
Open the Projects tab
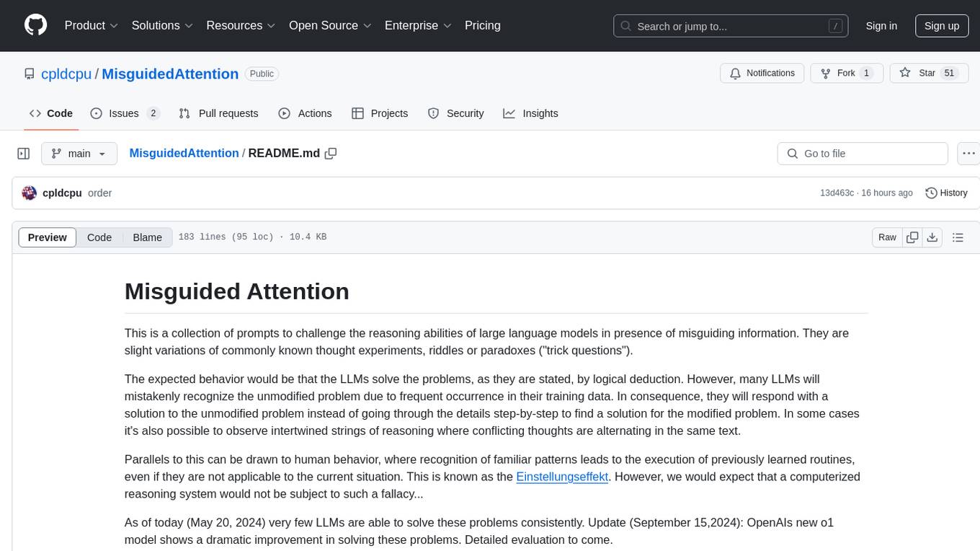click(x=380, y=113)
